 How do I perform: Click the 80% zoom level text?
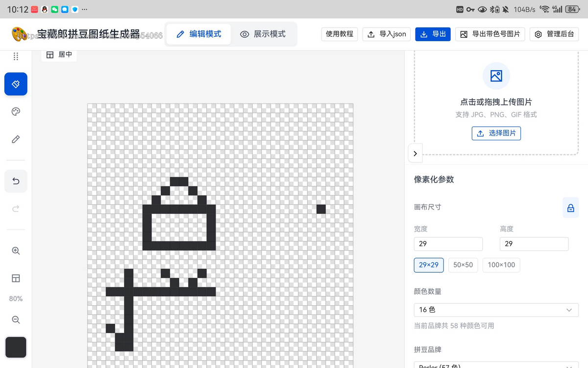[x=16, y=299]
